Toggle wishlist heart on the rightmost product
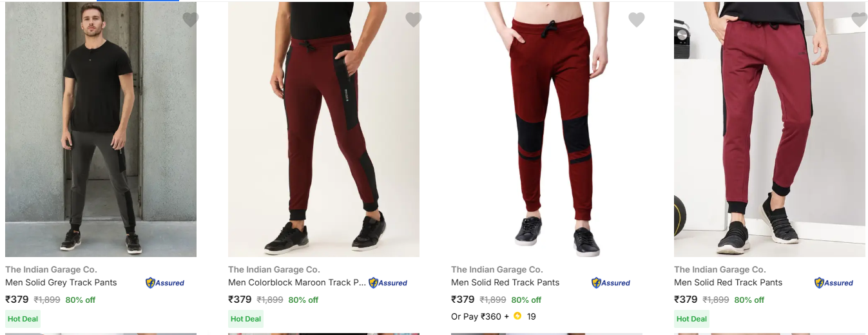 [x=858, y=20]
